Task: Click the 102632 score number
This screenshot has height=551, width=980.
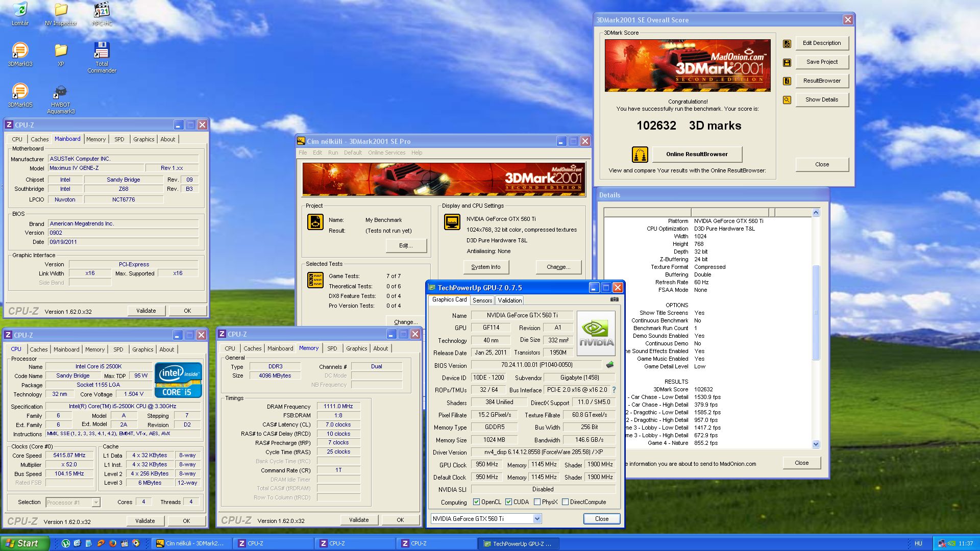Action: coord(656,126)
